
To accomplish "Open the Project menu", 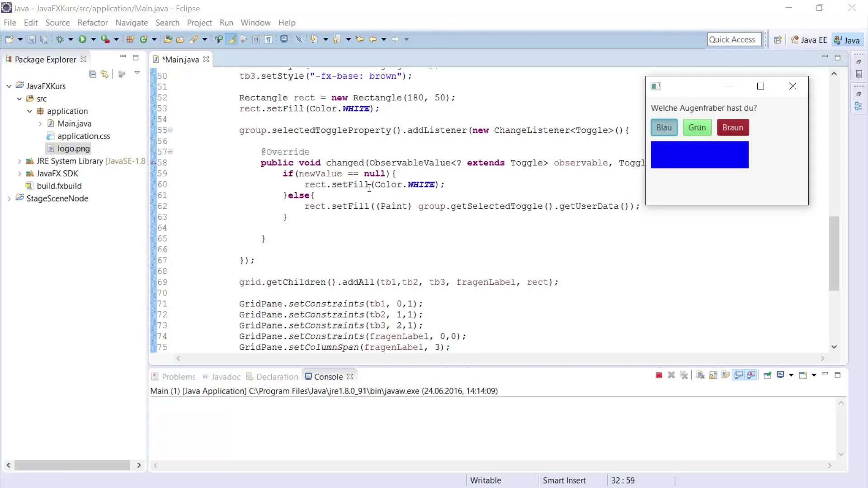I will pos(199,23).
